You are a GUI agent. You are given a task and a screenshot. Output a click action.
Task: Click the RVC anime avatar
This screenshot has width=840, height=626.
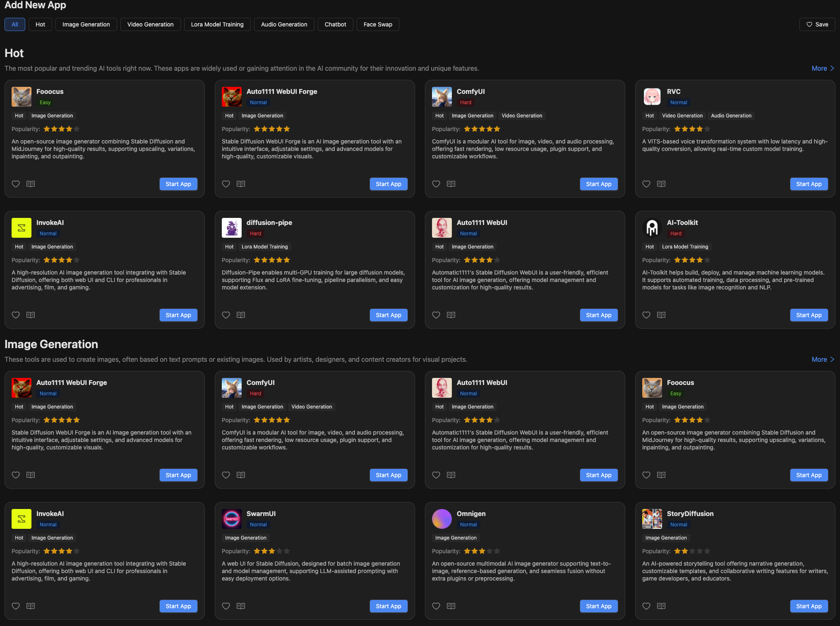point(652,97)
